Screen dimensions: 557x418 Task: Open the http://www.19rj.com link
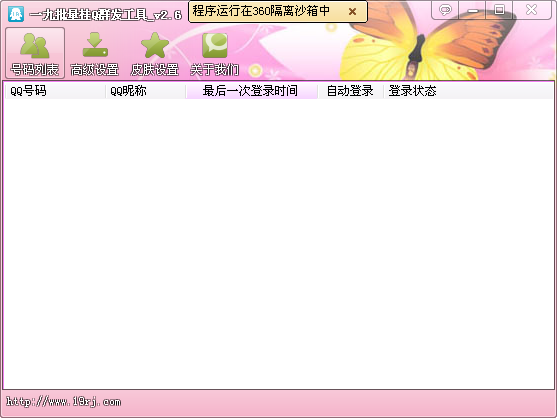coord(64,402)
